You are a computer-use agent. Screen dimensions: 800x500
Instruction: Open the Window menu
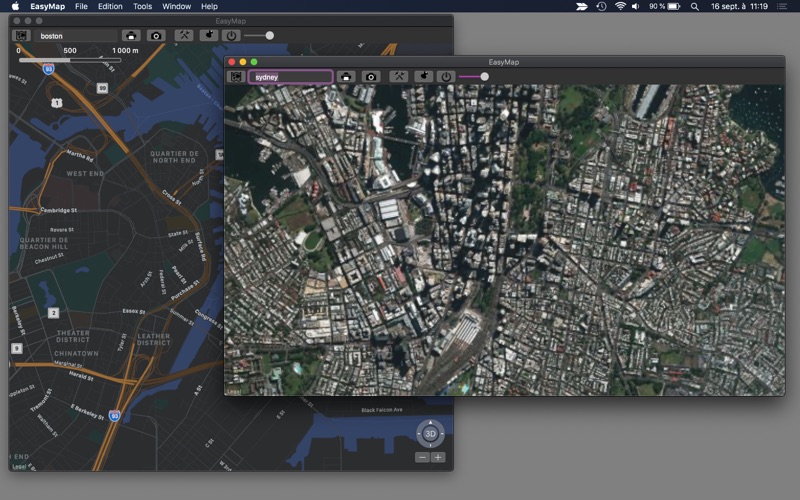(x=177, y=6)
